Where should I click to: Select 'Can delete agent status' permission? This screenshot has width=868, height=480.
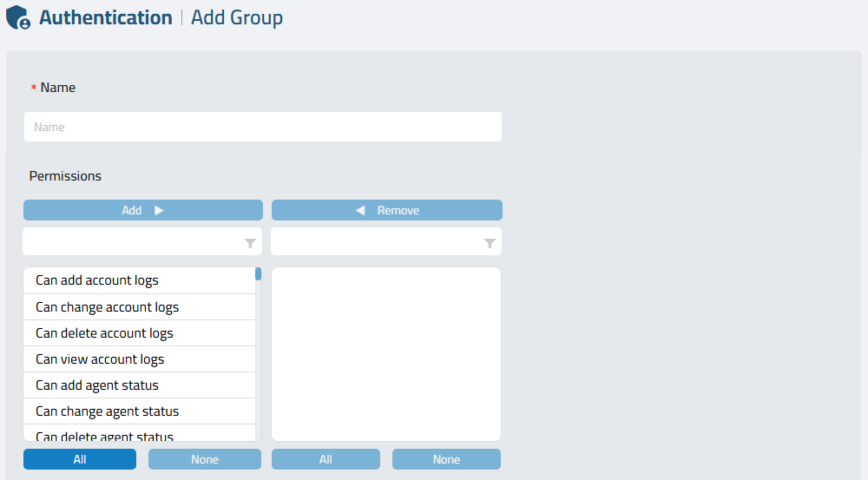(x=140, y=433)
